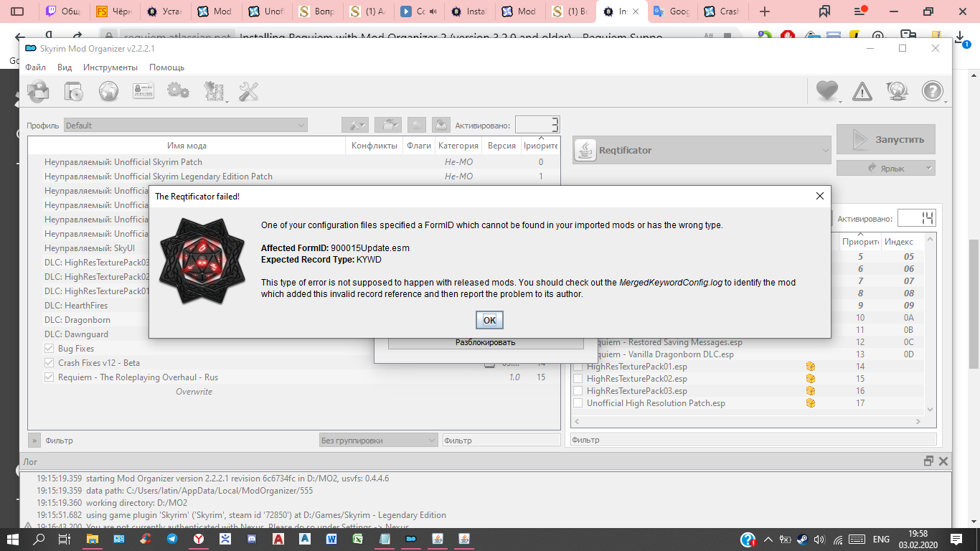Open browser downloads arrow icon
The width and height of the screenshot is (980, 551).
pos(961,37)
